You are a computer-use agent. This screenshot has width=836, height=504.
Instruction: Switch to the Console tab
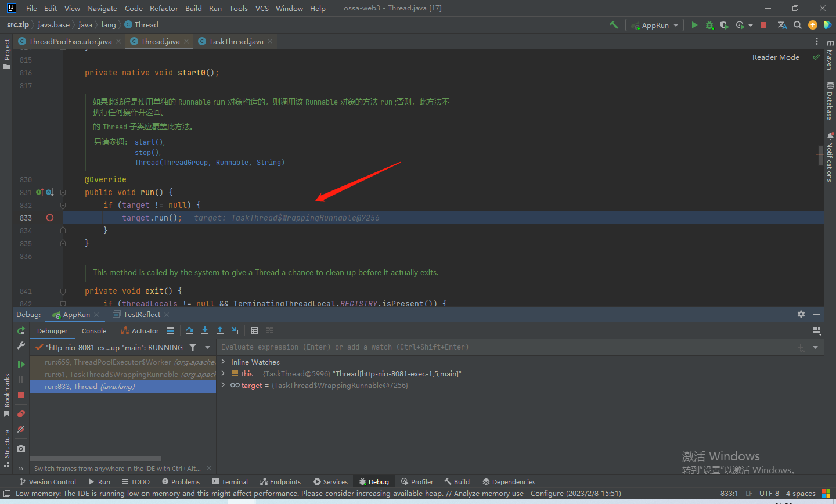click(x=94, y=331)
